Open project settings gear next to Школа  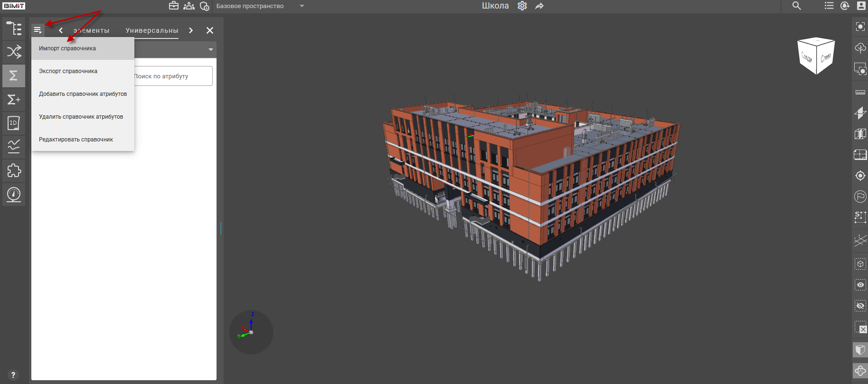522,6
